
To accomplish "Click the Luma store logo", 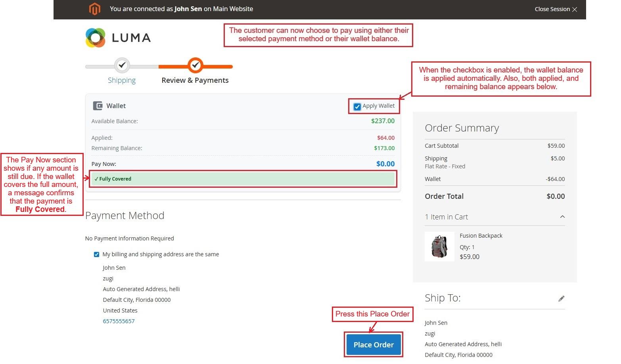I will [118, 38].
